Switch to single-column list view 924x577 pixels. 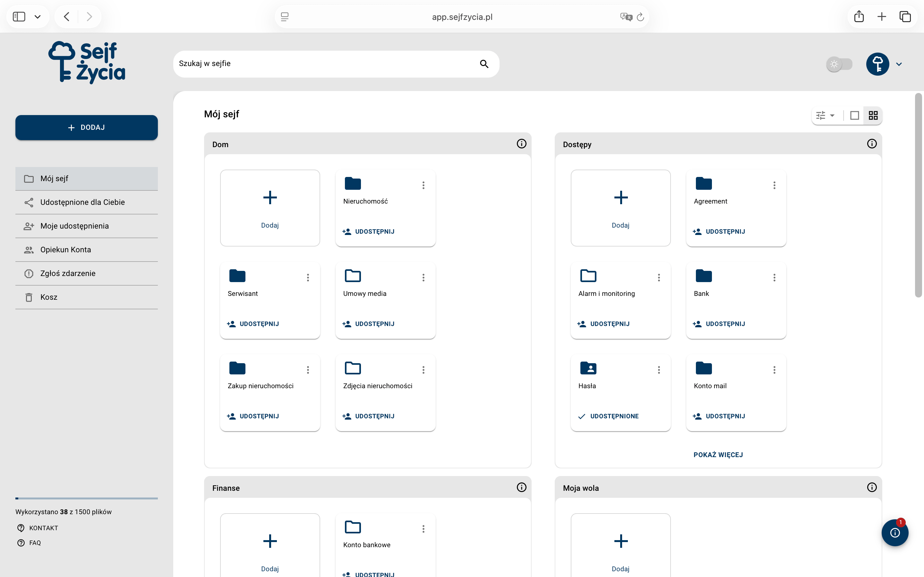854,116
